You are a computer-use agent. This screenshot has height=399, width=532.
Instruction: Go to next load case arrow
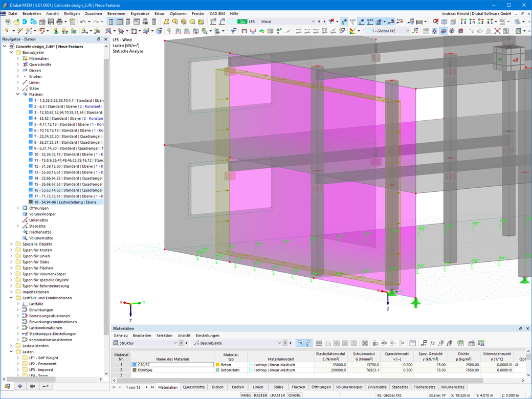324,21
